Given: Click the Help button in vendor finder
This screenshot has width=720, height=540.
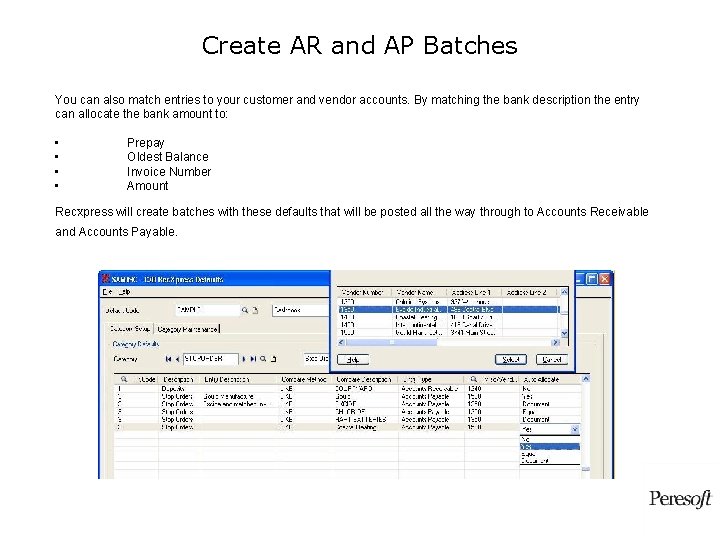Looking at the screenshot, I should click(353, 360).
